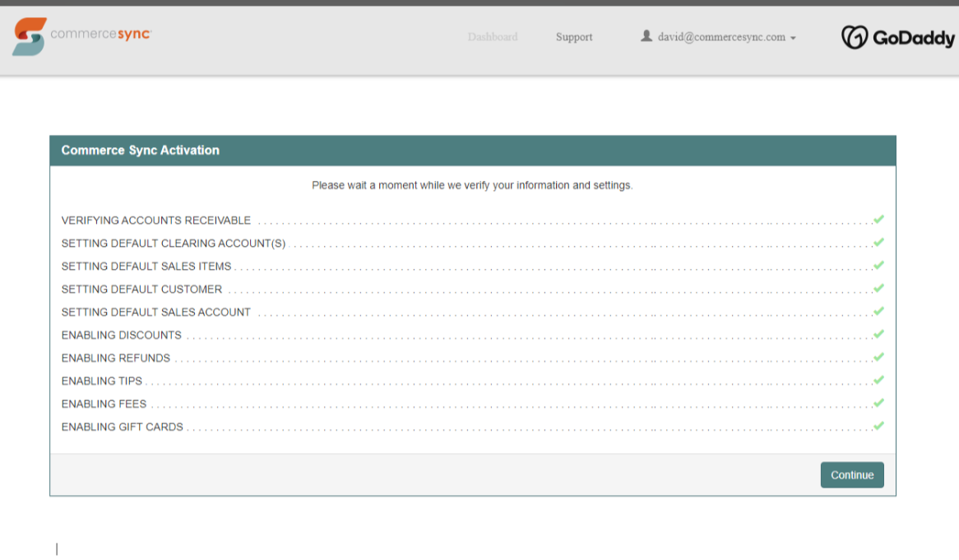Click the checkmark for ENABLING FEES
Screen dimensions: 959x560
coord(878,403)
